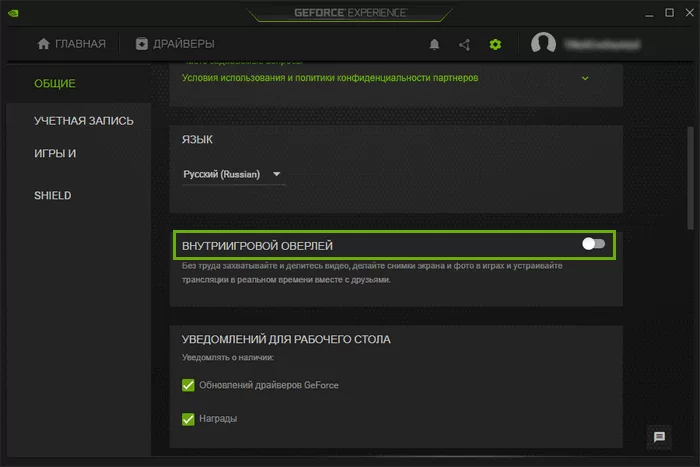Screen dimensions: 700x467
Task: Open the SHIELD settings section
Action: [x=53, y=195]
